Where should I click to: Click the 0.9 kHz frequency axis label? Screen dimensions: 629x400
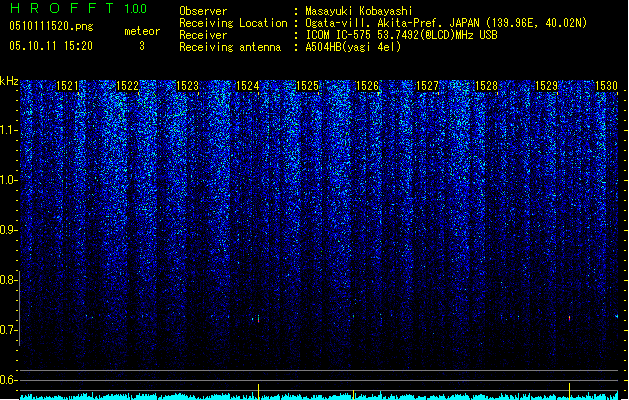click(x=9, y=230)
